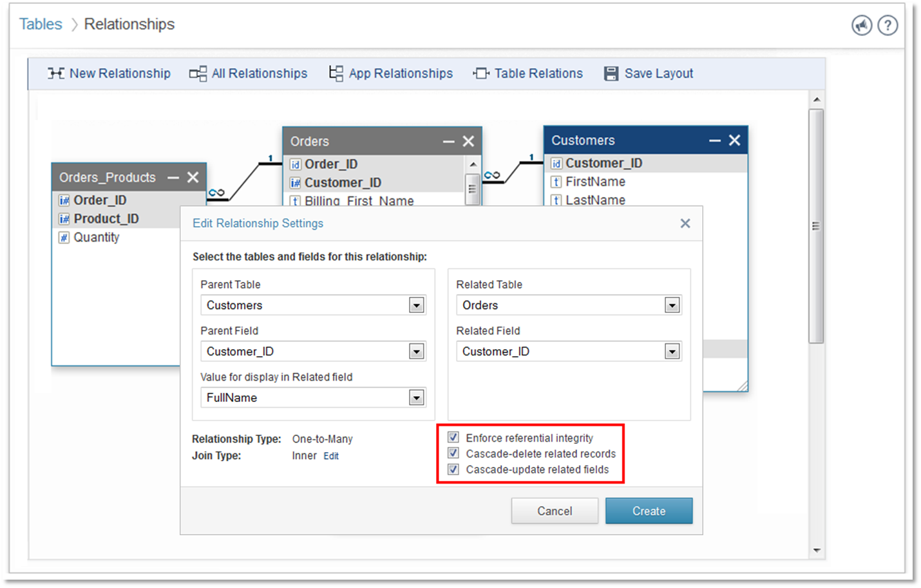This screenshot has width=921, height=588.
Task: Expand the FullName display value dropdown
Action: click(x=416, y=398)
